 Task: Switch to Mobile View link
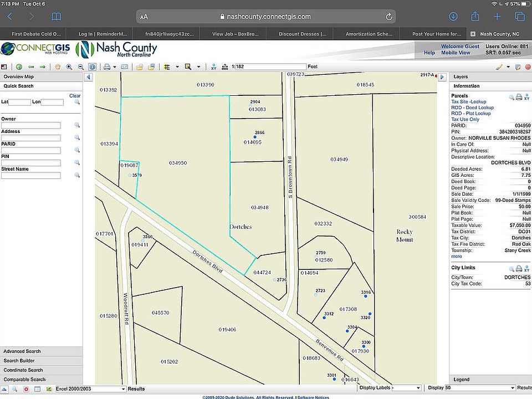coord(456,53)
